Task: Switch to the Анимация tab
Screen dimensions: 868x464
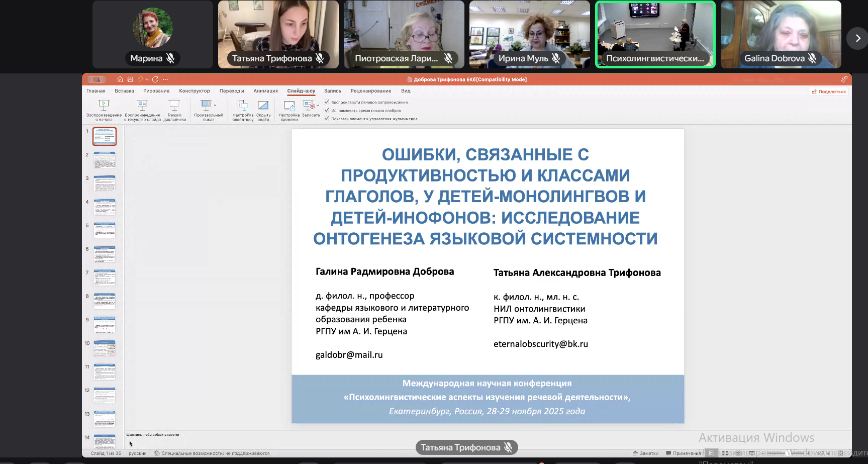Action: point(265,91)
